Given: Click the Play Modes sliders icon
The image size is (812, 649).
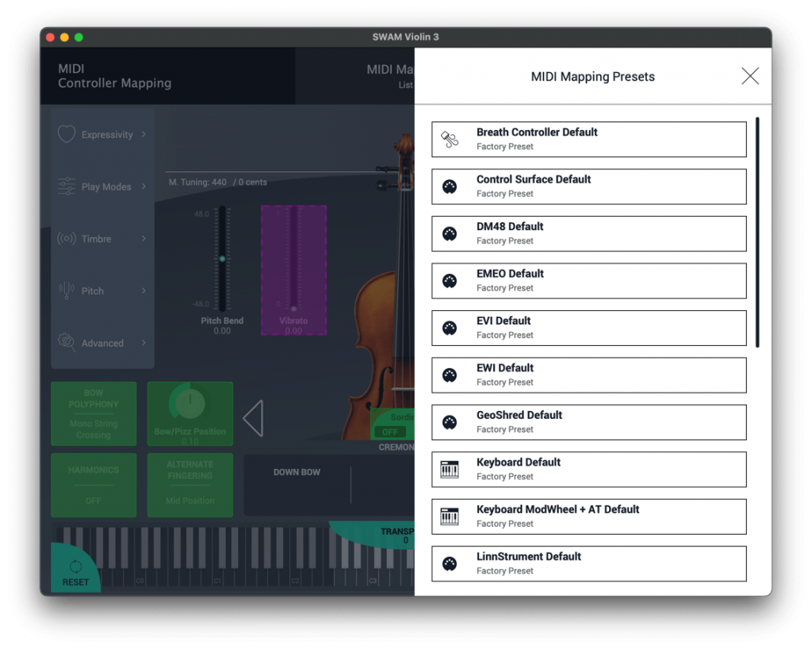Looking at the screenshot, I should (67, 186).
